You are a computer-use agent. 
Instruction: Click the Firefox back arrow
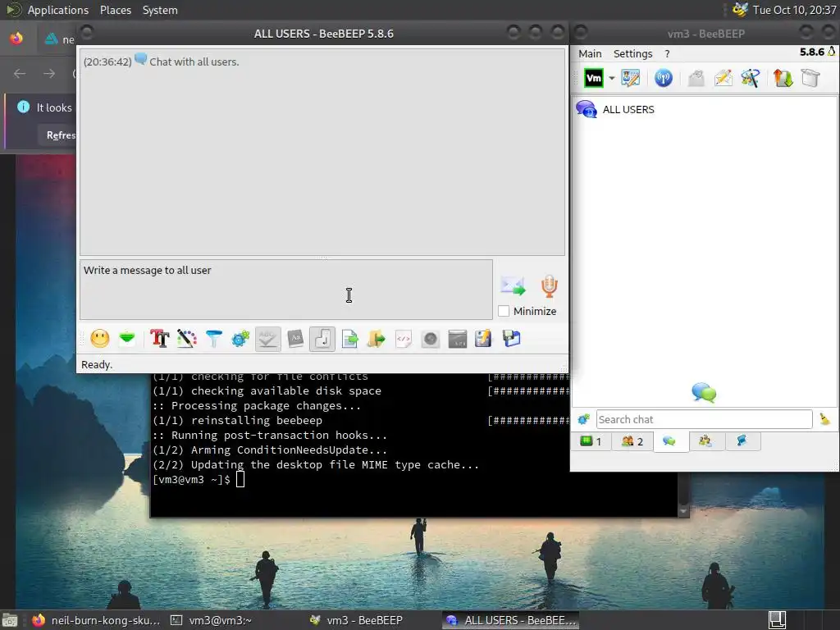click(20, 73)
